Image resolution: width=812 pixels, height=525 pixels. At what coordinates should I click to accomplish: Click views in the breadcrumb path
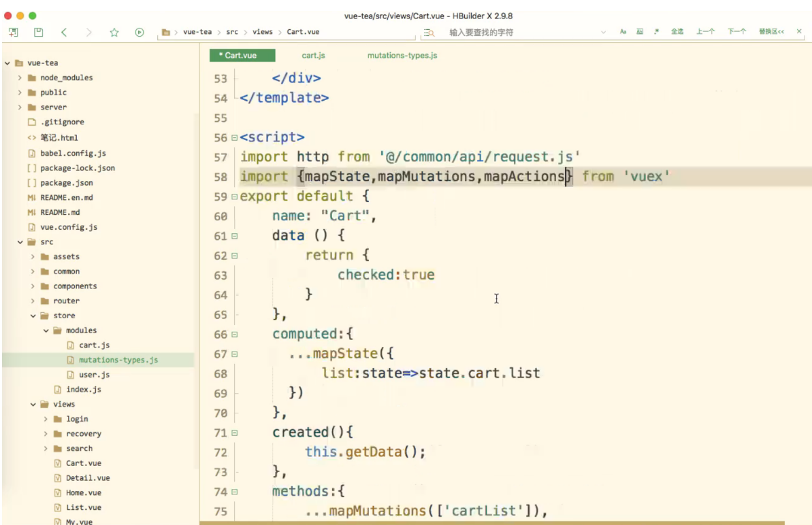point(263,32)
